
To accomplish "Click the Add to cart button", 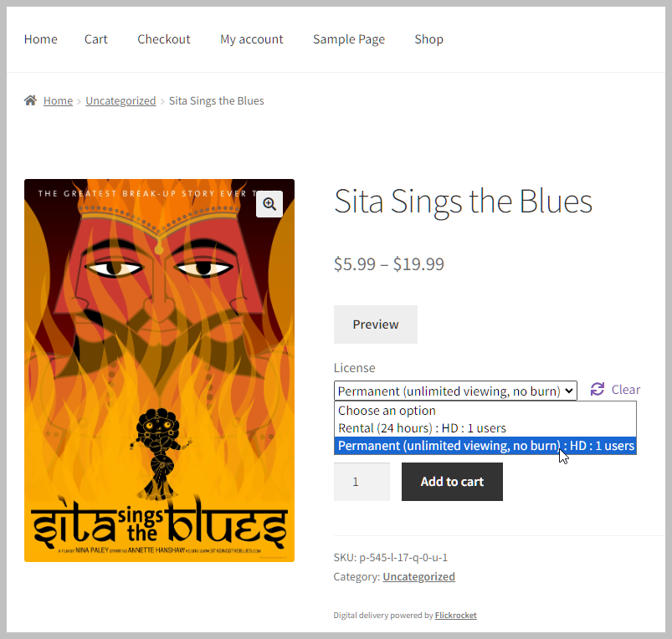I will tap(452, 482).
